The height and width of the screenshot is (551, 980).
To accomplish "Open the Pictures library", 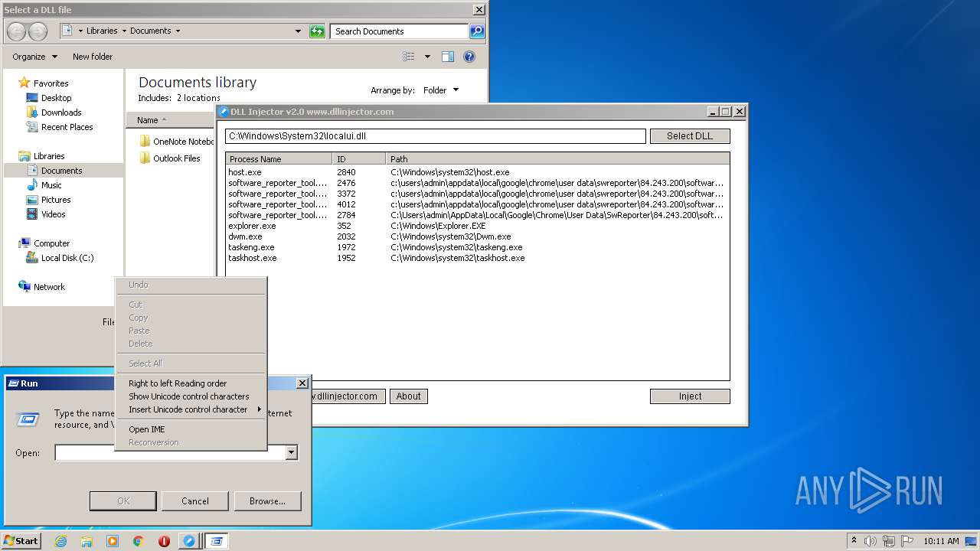I will (x=56, y=200).
